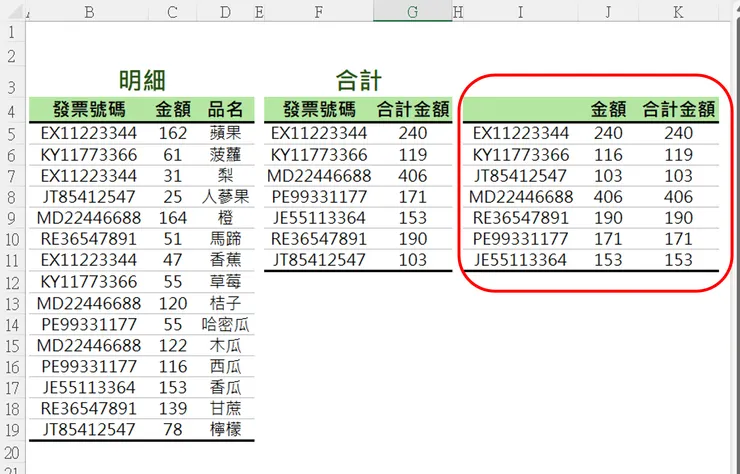Screen dimensions: 740x474
Task: Select narrow column header E
Action: (259, 11)
